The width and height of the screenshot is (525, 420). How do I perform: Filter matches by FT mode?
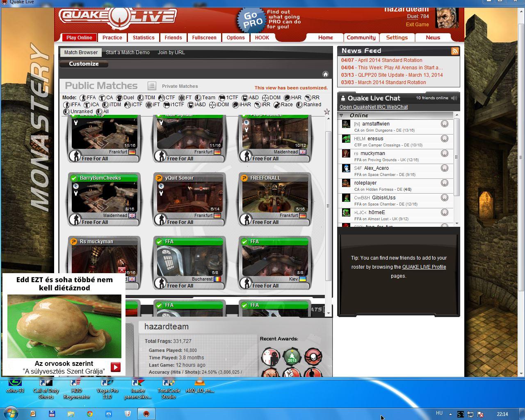coord(185,98)
